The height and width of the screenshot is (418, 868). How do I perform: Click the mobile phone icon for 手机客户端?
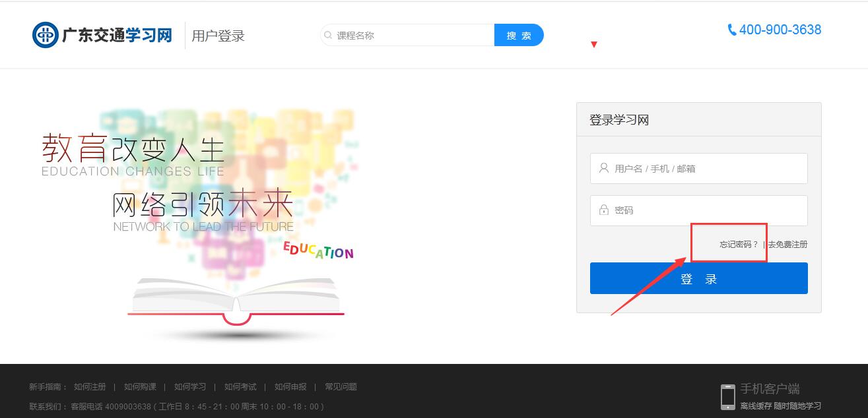coord(727,396)
